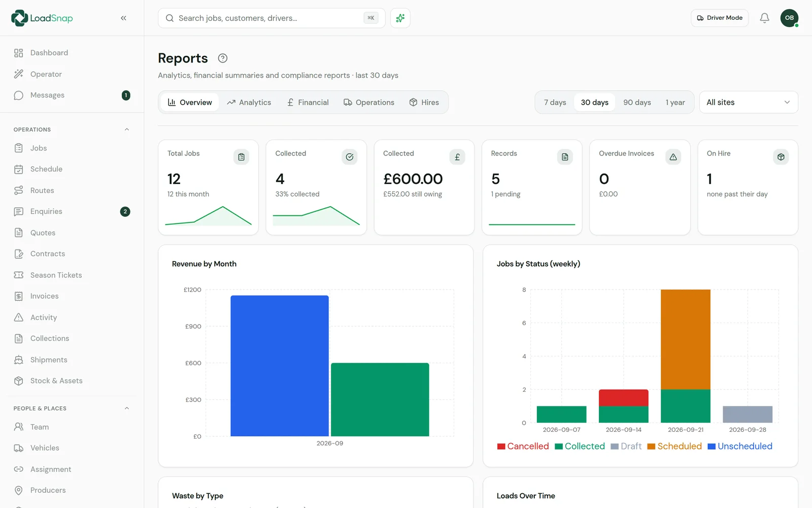Go to the Dashboard page

72,53
